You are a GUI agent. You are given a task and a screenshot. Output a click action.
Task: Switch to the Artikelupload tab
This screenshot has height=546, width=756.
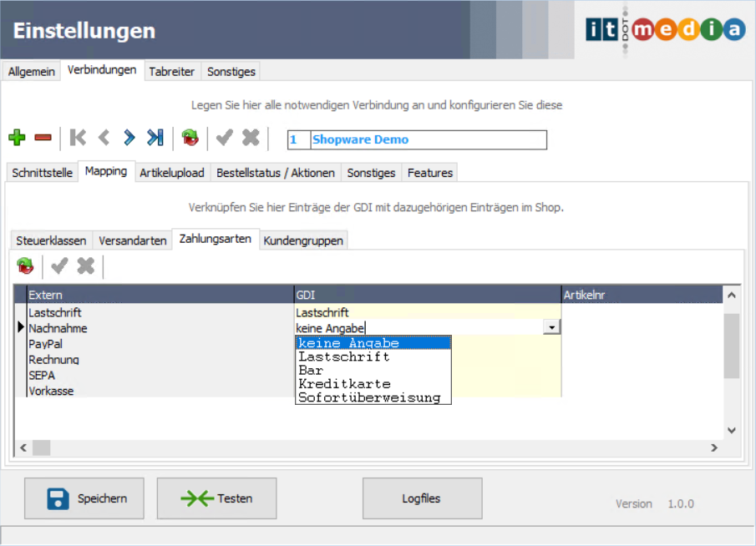coord(172,173)
